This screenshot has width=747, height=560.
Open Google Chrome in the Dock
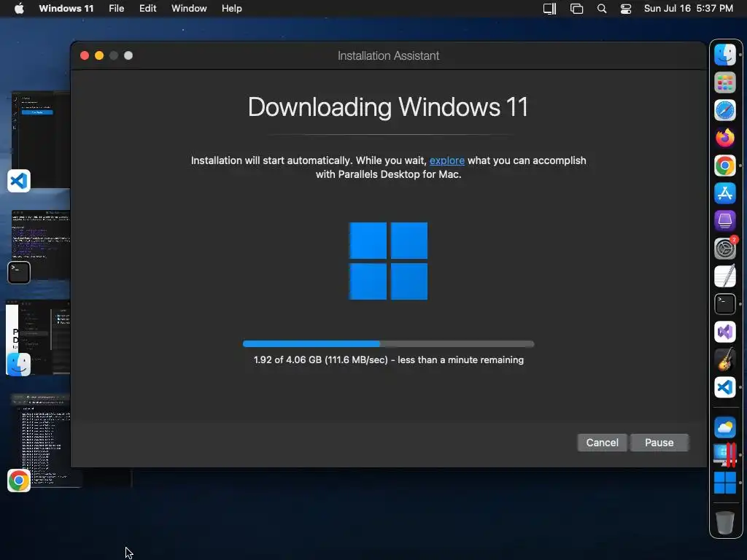(x=724, y=166)
